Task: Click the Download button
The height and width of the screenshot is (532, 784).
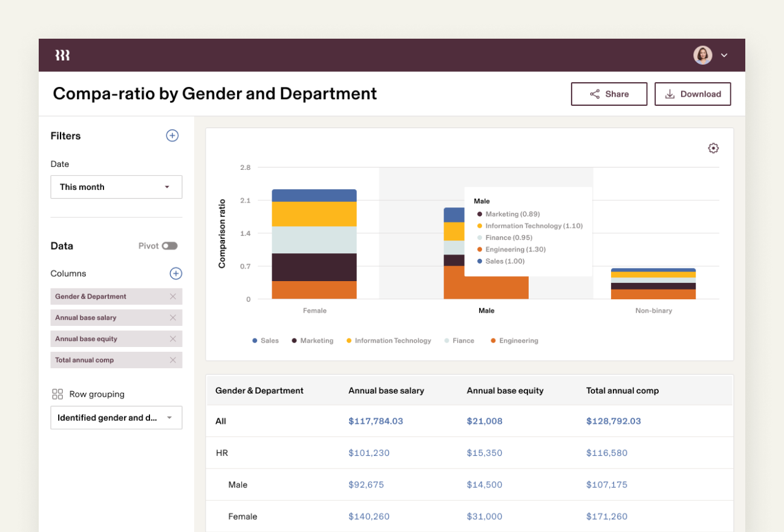Action: coord(693,94)
